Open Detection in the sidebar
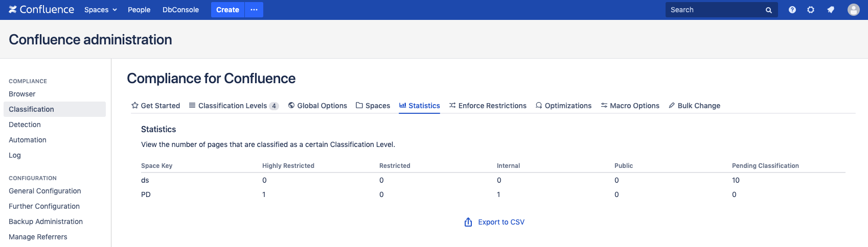 tap(25, 125)
